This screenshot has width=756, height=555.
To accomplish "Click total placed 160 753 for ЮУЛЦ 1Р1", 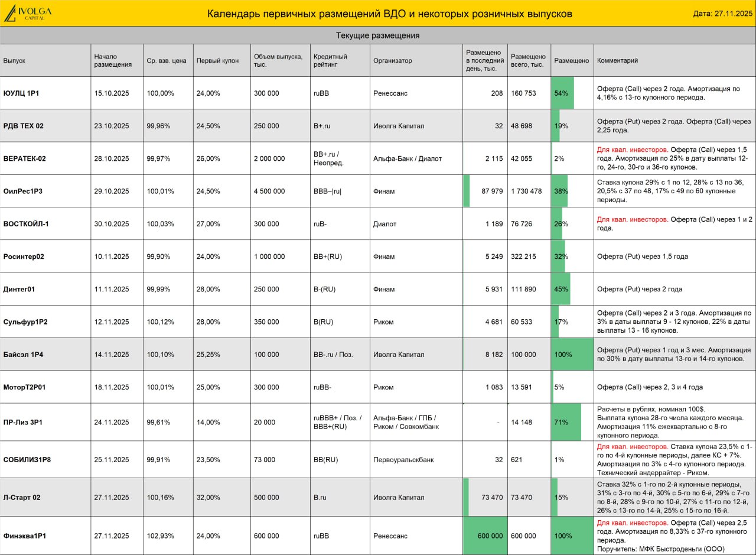I will 524,93.
